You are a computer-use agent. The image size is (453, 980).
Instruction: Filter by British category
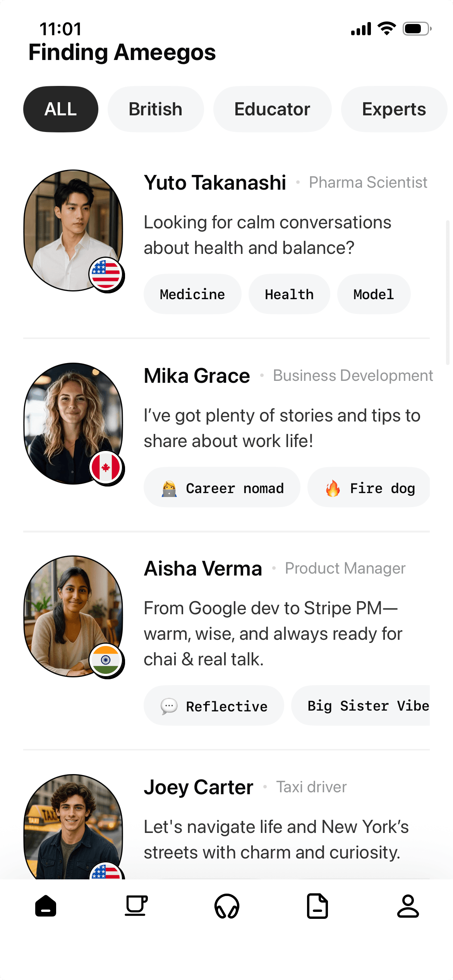tap(156, 109)
